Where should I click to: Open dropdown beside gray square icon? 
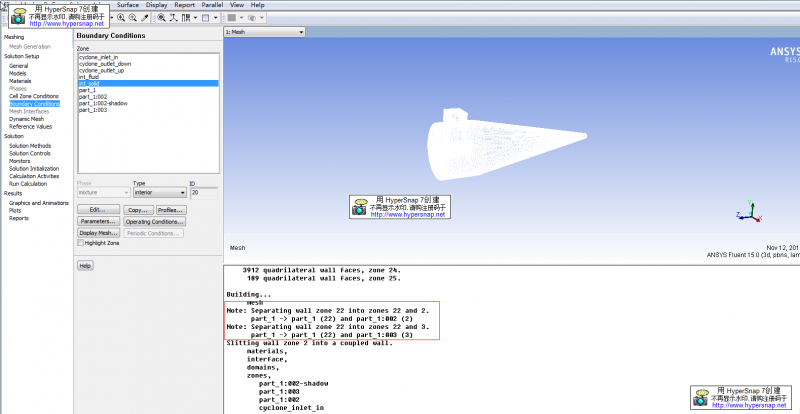coord(241,18)
